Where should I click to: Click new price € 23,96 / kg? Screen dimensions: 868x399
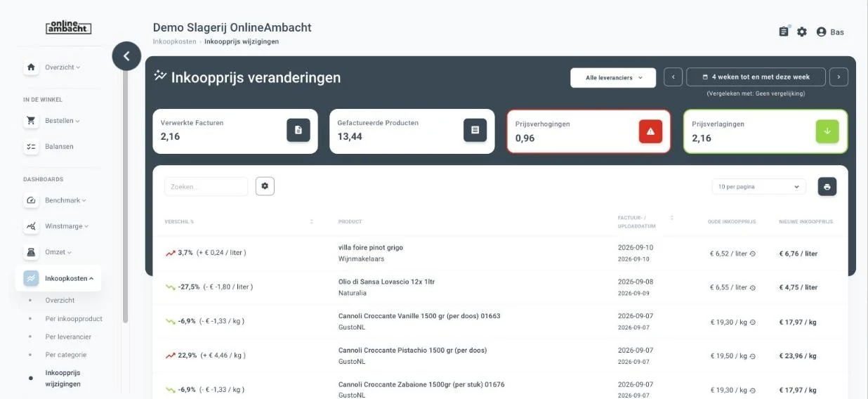tap(798, 356)
